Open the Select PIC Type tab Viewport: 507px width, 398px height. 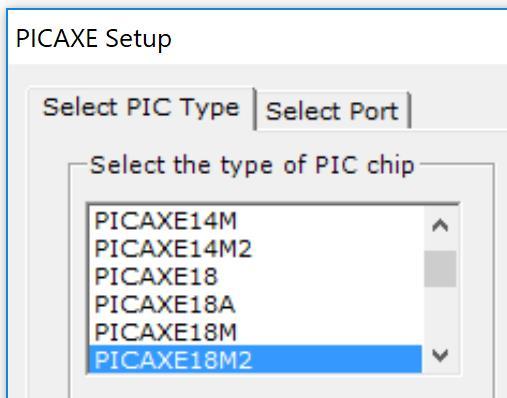[x=141, y=108]
